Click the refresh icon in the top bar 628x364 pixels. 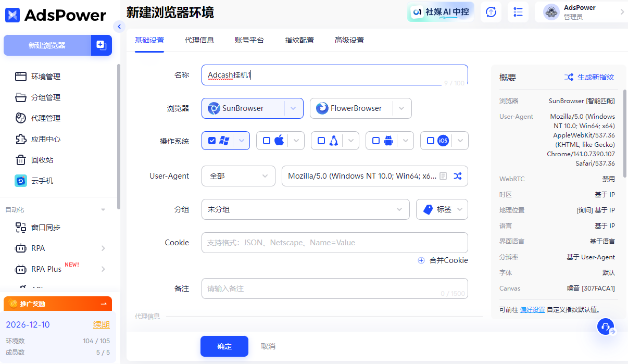point(491,11)
